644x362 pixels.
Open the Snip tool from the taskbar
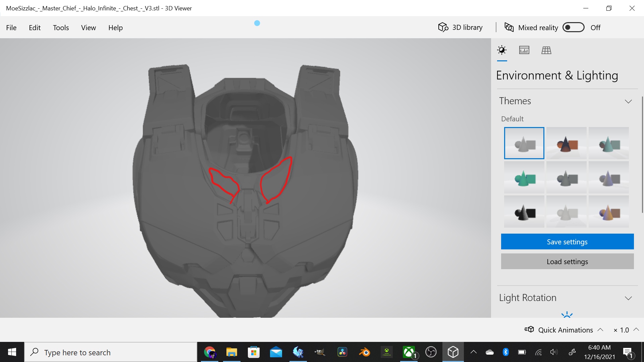tap(298, 352)
